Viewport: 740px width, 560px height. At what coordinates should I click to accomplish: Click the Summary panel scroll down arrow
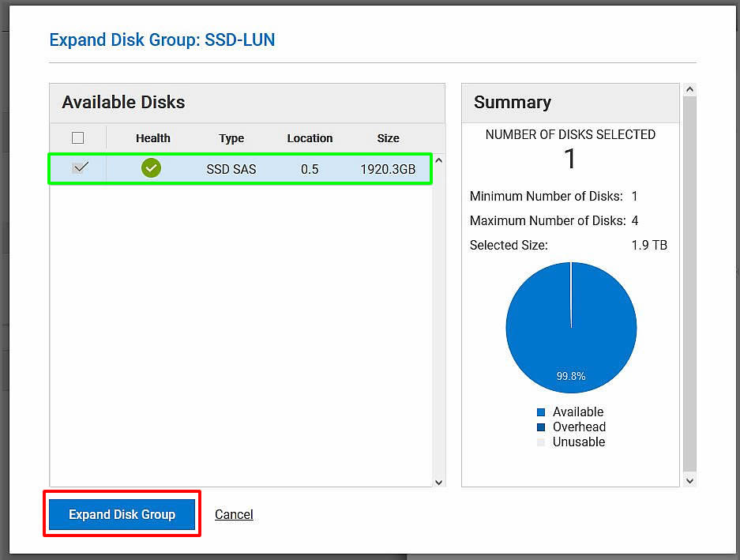(x=689, y=480)
